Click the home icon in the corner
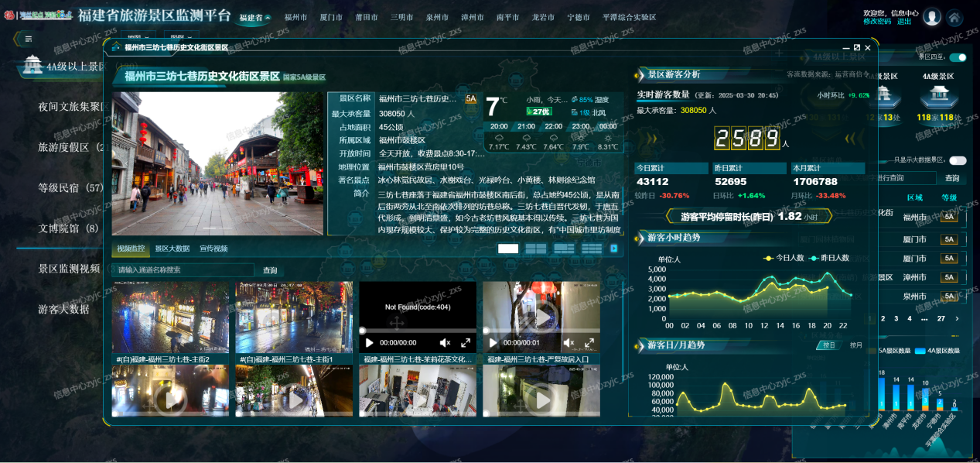Viewport: 980px width, 463px height. pyautogui.click(x=956, y=18)
